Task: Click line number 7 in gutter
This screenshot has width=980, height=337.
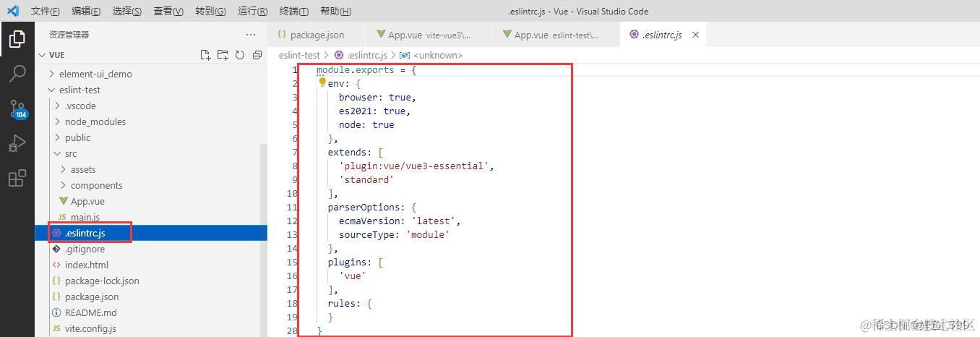Action: pyautogui.click(x=295, y=153)
